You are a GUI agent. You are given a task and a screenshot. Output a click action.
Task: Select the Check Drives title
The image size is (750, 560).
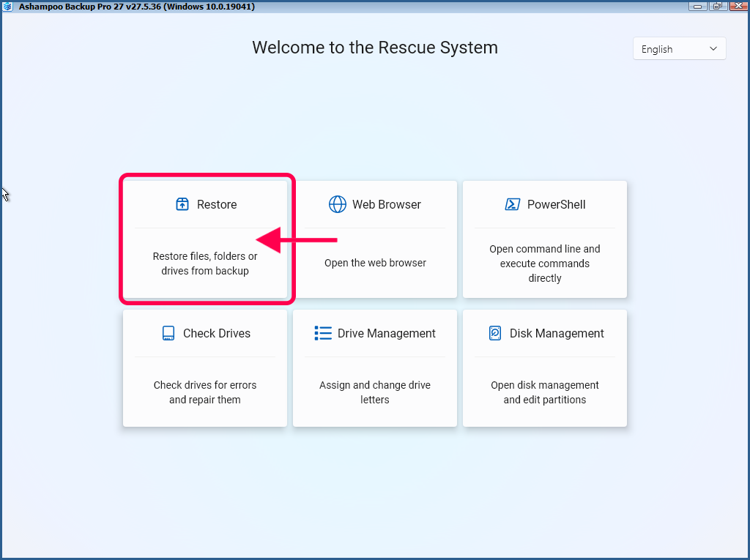(x=217, y=333)
